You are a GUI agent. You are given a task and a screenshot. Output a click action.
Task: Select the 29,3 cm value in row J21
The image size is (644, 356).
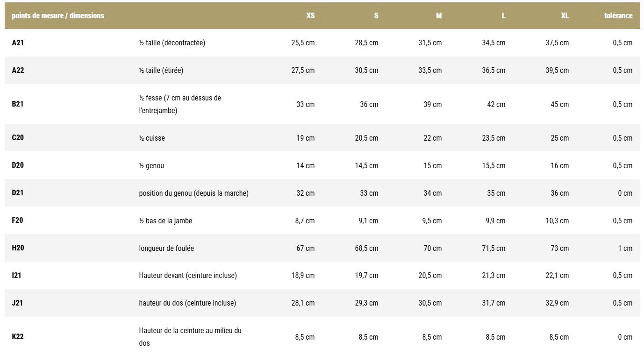[366, 303]
